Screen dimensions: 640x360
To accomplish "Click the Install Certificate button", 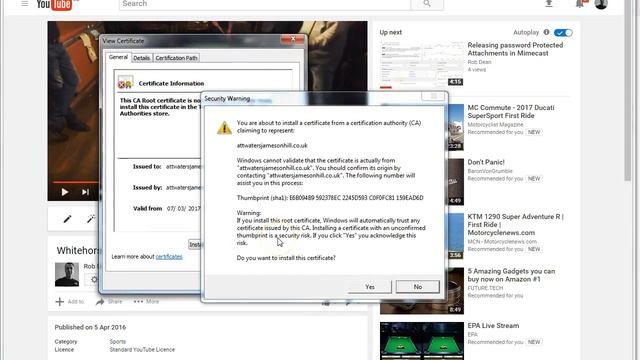I will (195, 244).
